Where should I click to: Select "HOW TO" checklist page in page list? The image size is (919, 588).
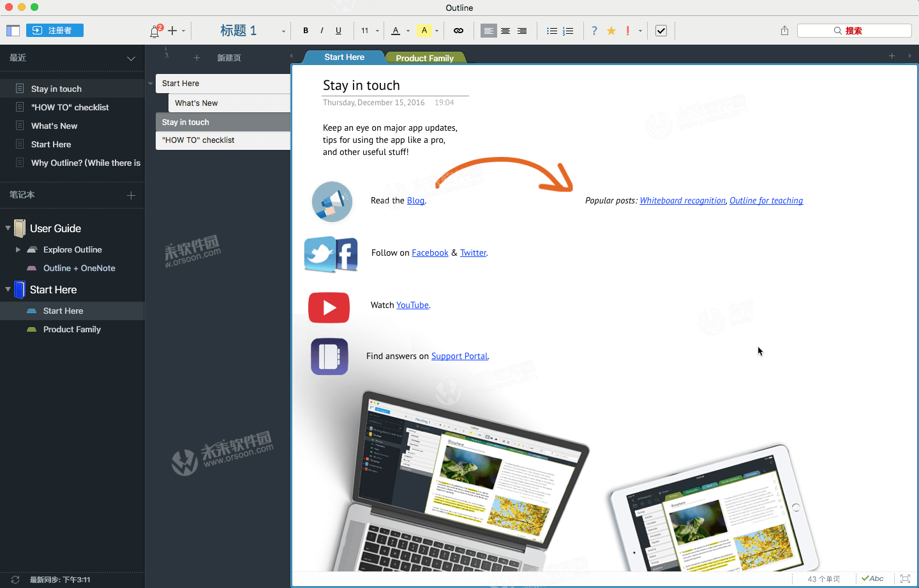click(x=223, y=140)
